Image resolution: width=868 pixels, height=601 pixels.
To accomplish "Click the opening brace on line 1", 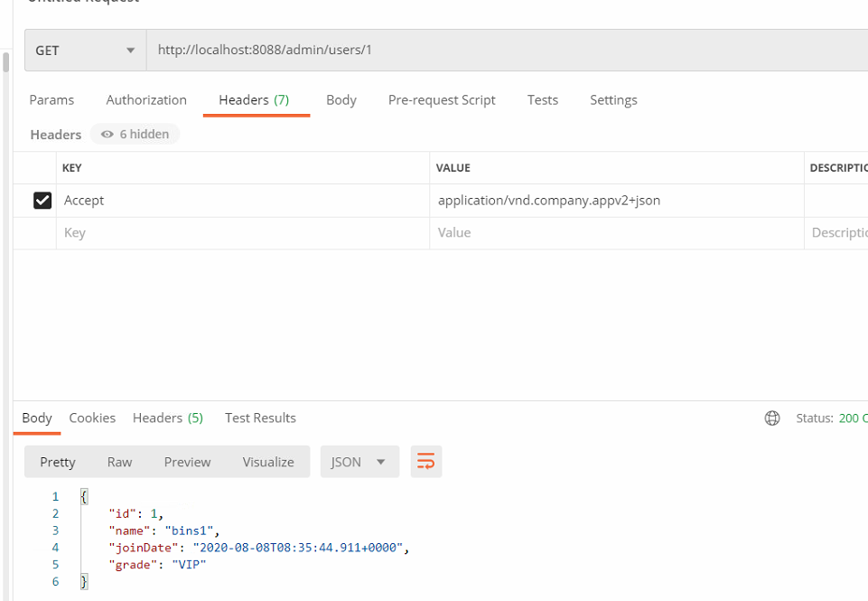I will pyautogui.click(x=84, y=496).
